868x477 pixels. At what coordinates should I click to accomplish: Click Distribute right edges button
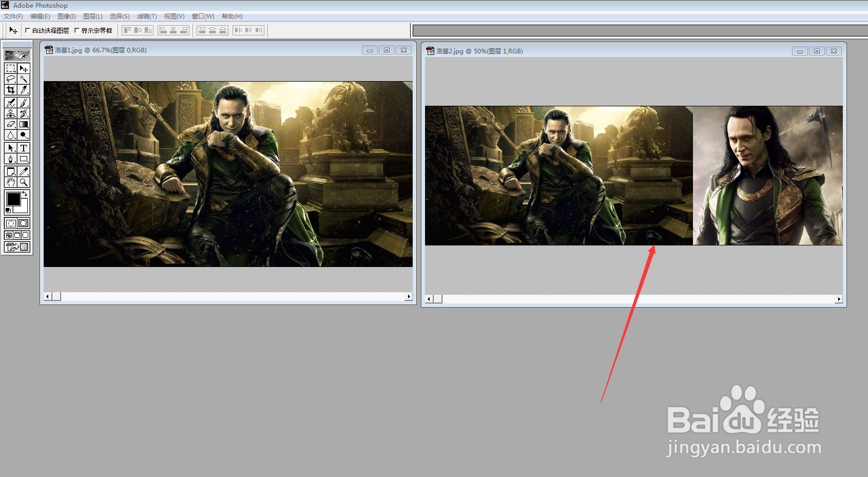(259, 30)
